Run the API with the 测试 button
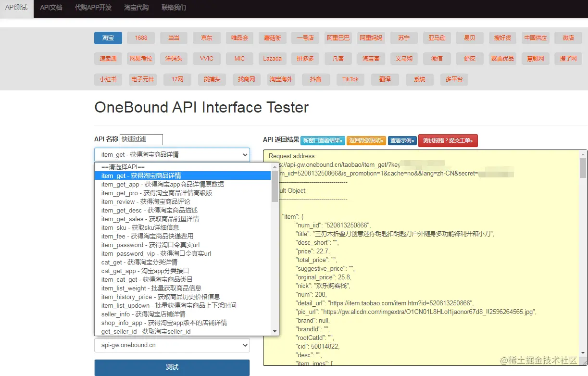Screen dimensions: 588x376 coord(172,367)
